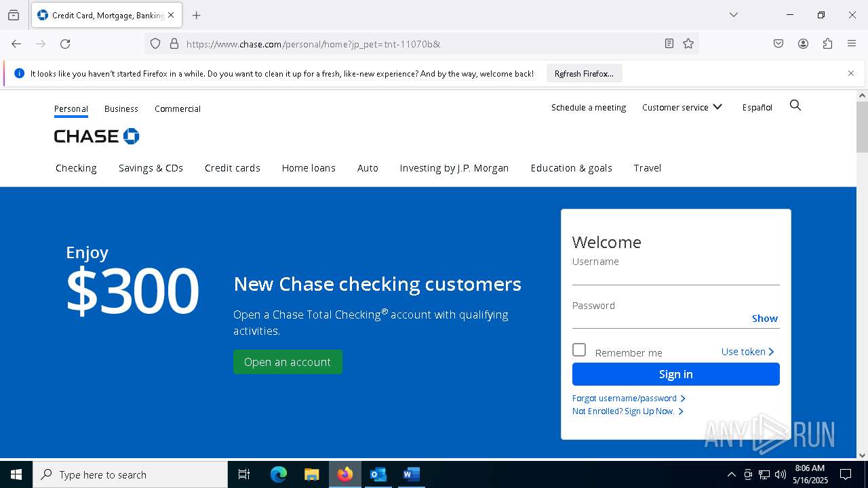
Task: Open Firefox View icon in tab bar
Action: [14, 15]
